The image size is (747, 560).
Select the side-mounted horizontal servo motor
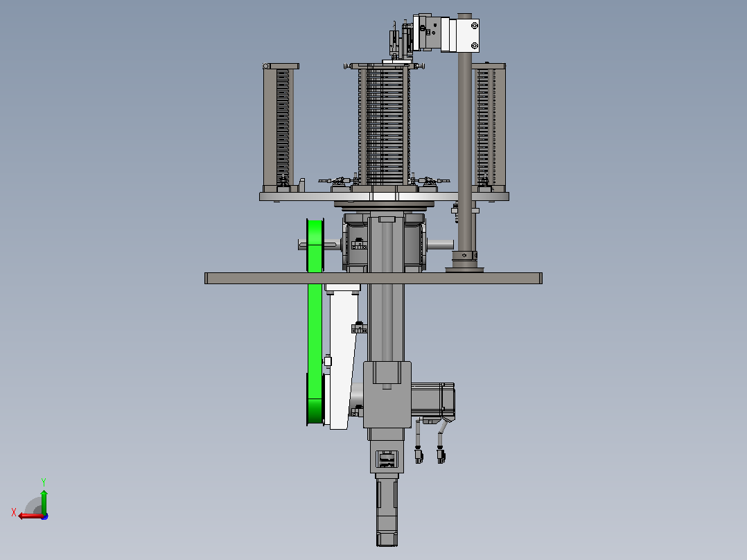(x=433, y=401)
